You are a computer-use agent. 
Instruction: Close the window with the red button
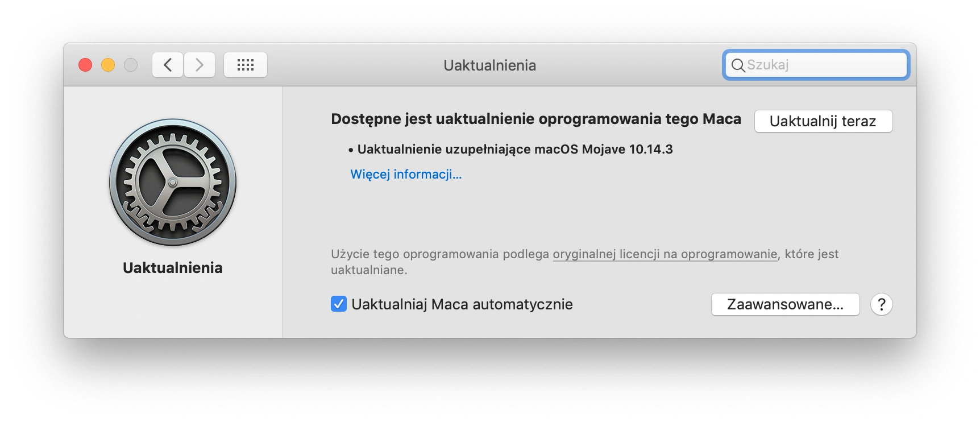point(85,65)
